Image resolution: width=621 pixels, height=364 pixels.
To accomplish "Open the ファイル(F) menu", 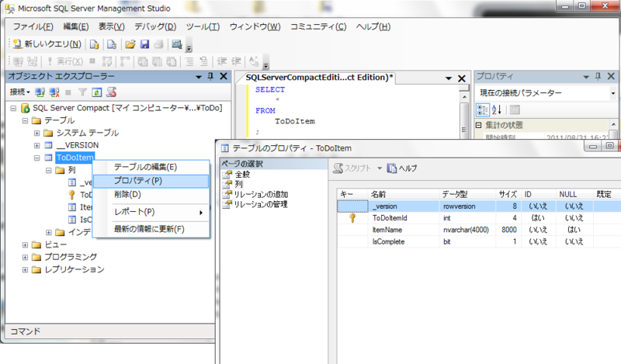I will (x=33, y=27).
